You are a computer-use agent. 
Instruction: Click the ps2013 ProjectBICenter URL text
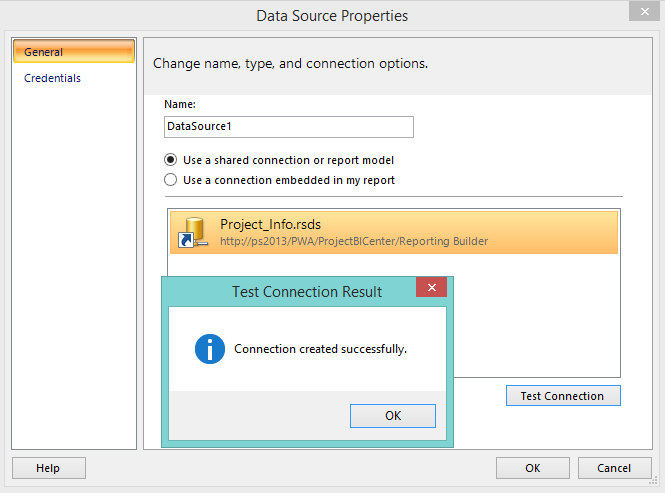[354, 241]
